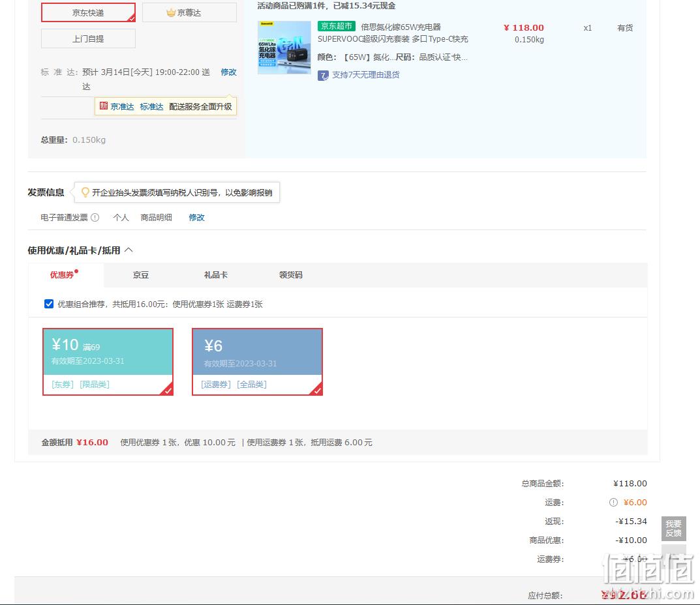Open 标准达 link in upgrade notice
Viewport: 700px width, 605px height.
point(152,107)
